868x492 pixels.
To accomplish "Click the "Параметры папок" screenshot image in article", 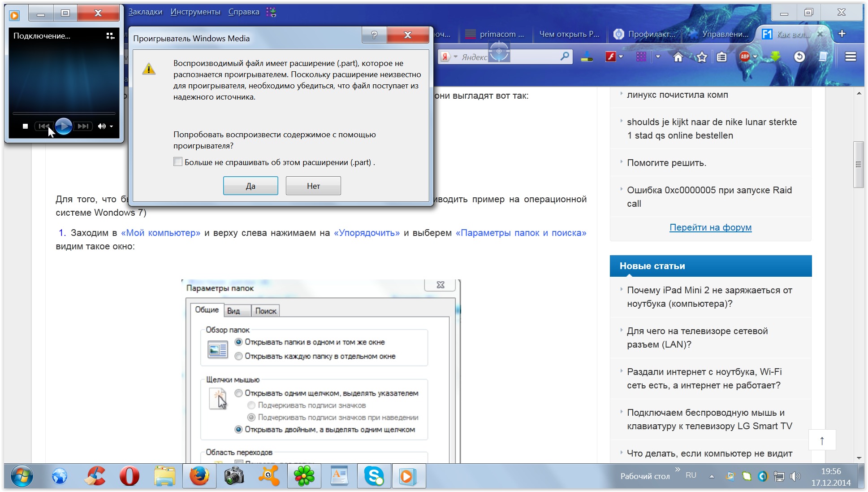I will (x=321, y=371).
